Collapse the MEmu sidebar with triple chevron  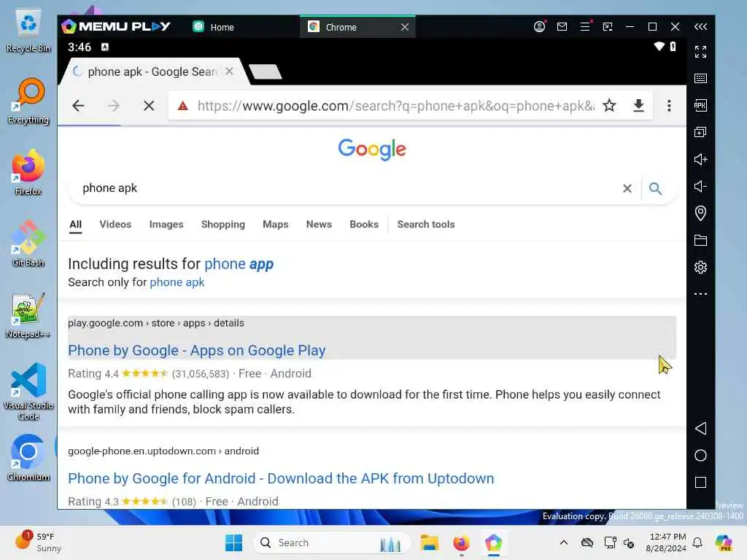(700, 27)
